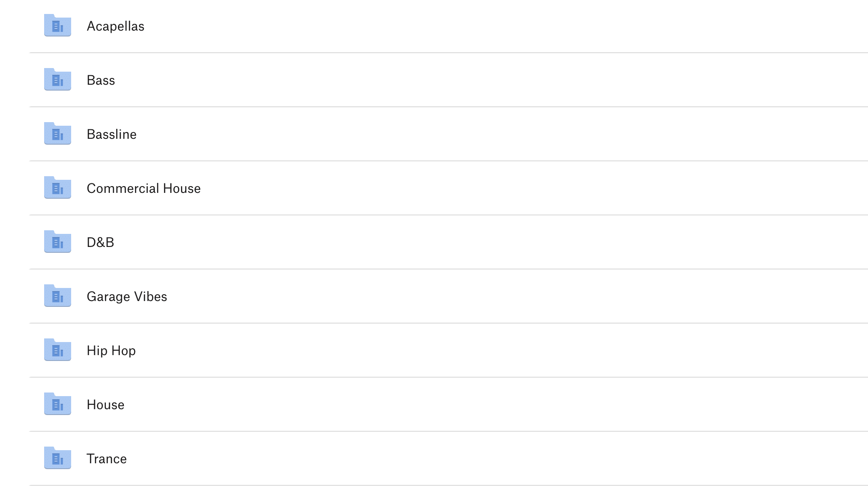Open the House folder name link
Image resolution: width=868 pixels, height=493 pixels.
click(x=105, y=405)
